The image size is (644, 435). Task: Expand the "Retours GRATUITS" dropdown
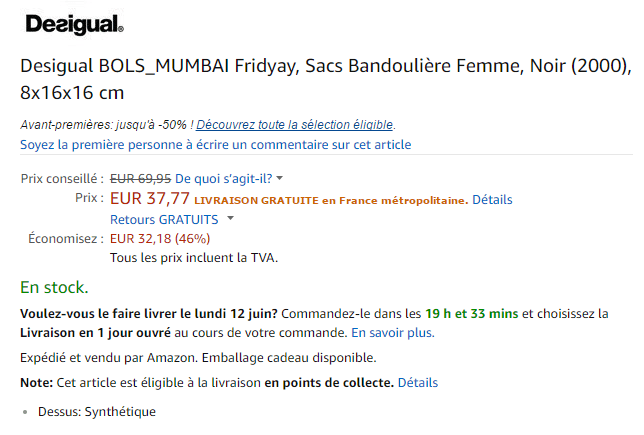pyautogui.click(x=164, y=219)
